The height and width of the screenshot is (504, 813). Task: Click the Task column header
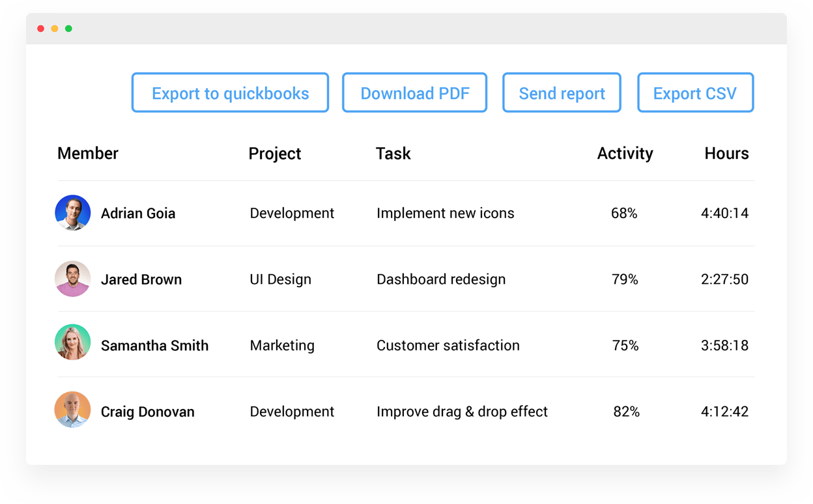(393, 154)
